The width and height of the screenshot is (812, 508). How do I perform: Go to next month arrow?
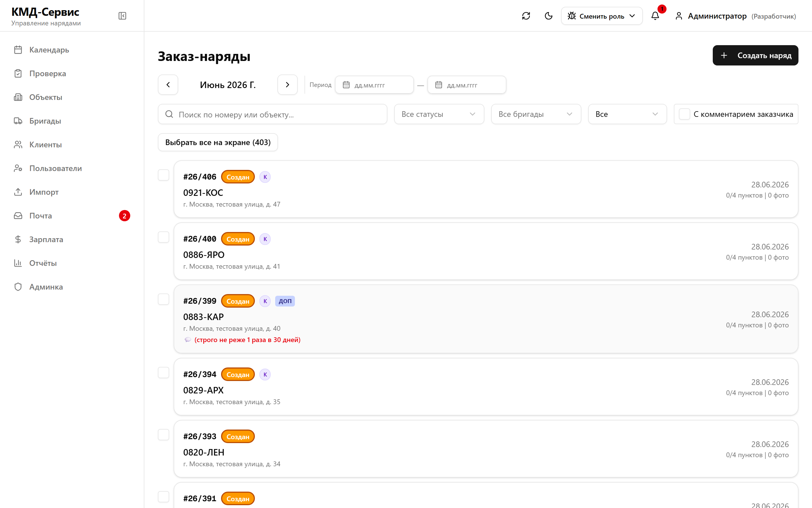tap(287, 85)
